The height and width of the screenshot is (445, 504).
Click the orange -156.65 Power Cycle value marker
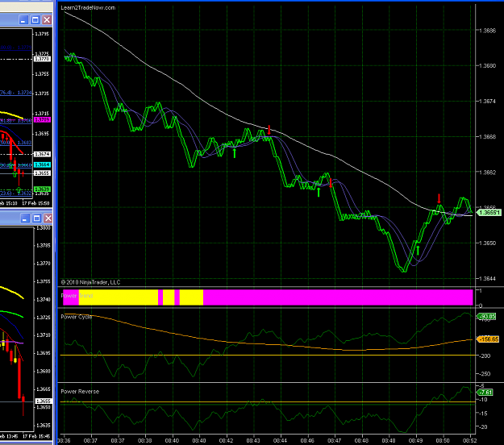(x=488, y=339)
